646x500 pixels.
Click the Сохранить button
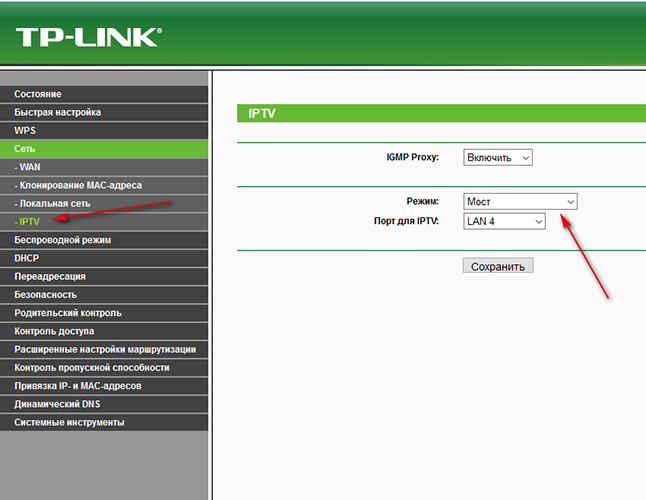[x=498, y=266]
